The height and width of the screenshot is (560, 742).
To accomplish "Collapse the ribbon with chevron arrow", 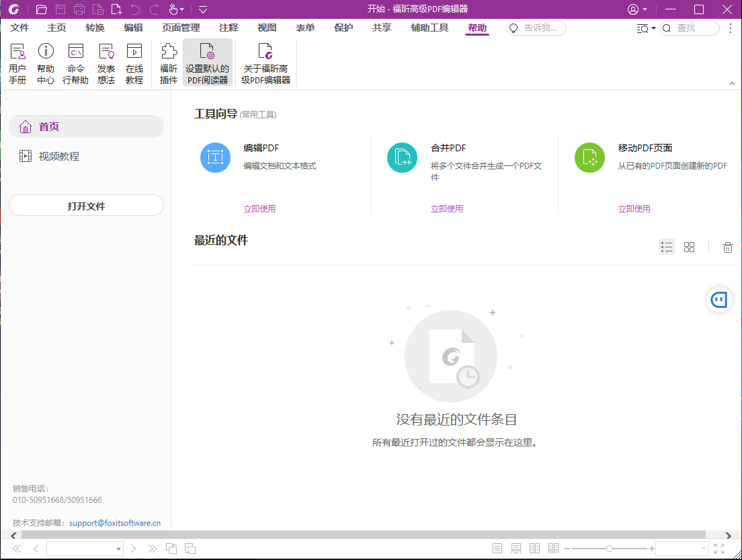I will [733, 83].
